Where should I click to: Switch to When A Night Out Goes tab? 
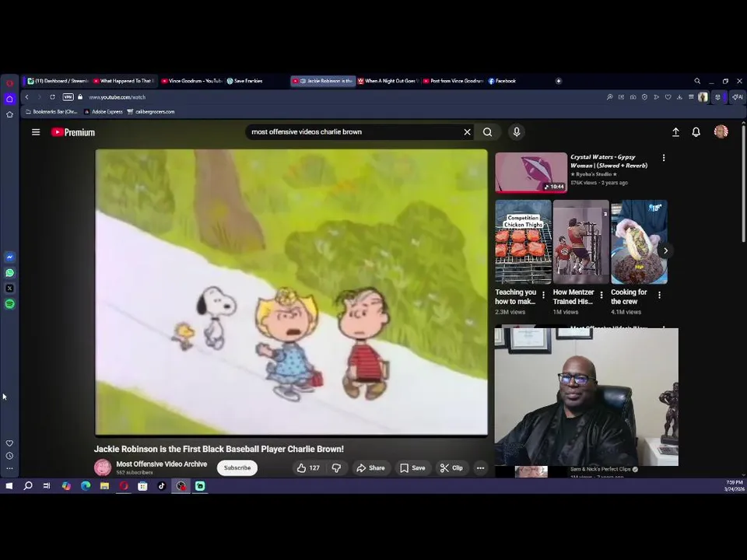tap(388, 81)
